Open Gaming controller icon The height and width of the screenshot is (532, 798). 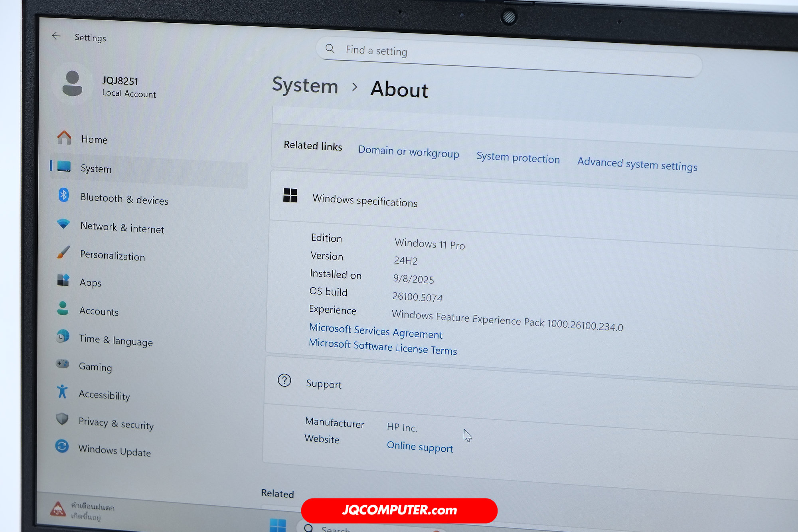point(62,364)
